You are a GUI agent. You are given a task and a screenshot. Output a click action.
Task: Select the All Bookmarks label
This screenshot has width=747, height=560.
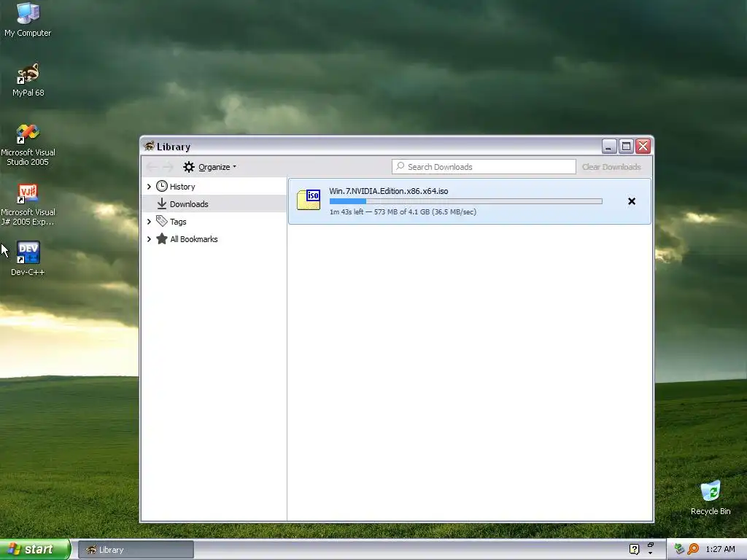pyautogui.click(x=194, y=239)
